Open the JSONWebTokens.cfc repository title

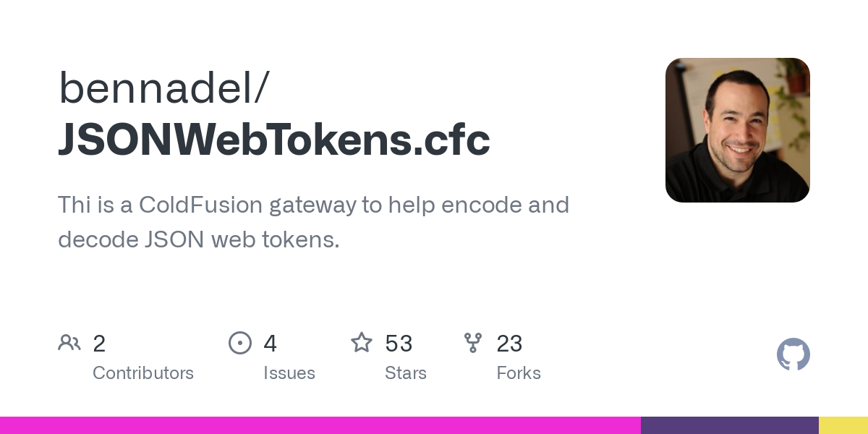point(274,140)
